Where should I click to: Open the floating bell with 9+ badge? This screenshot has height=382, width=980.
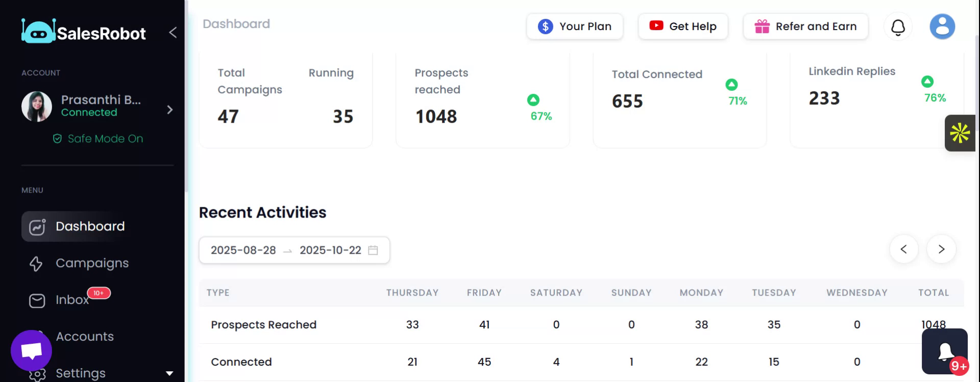click(945, 351)
